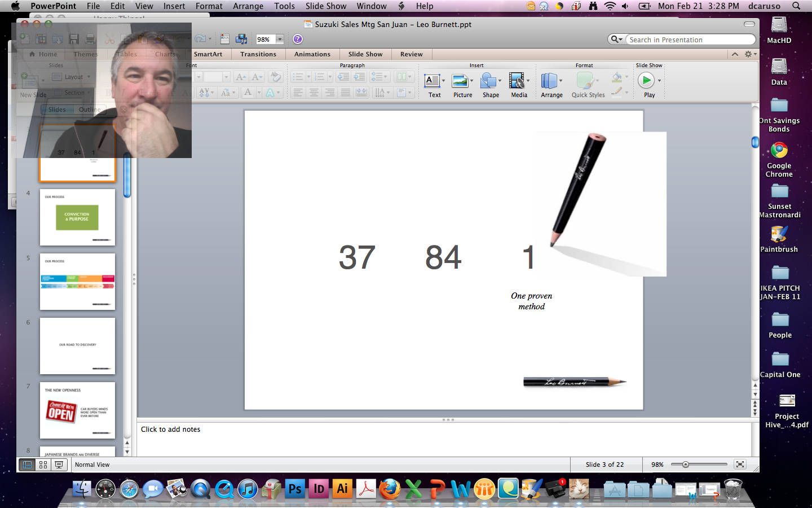
Task: Switch to Slide Sorter view
Action: [x=43, y=465]
